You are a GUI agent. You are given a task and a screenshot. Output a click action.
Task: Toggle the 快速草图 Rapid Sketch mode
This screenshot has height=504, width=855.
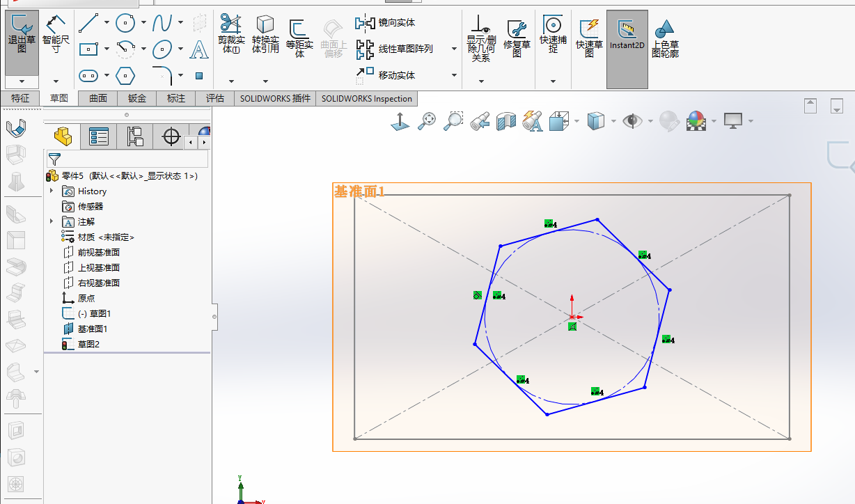point(589,38)
